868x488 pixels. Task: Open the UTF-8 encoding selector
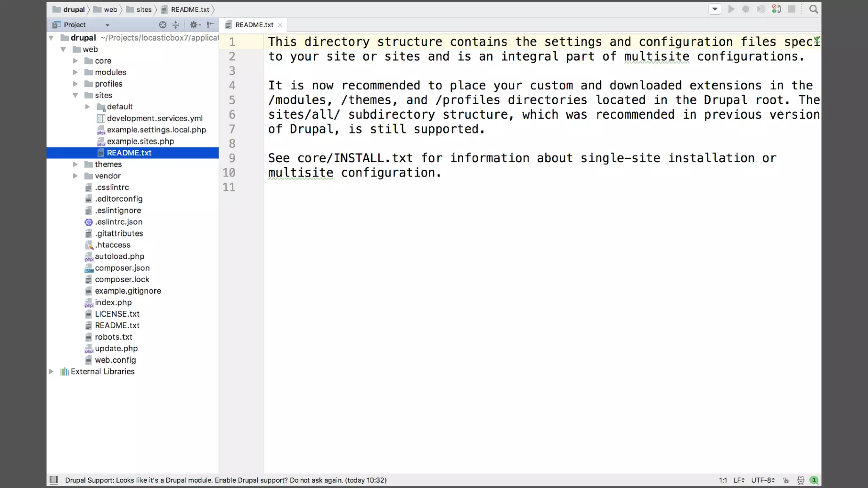click(x=763, y=480)
